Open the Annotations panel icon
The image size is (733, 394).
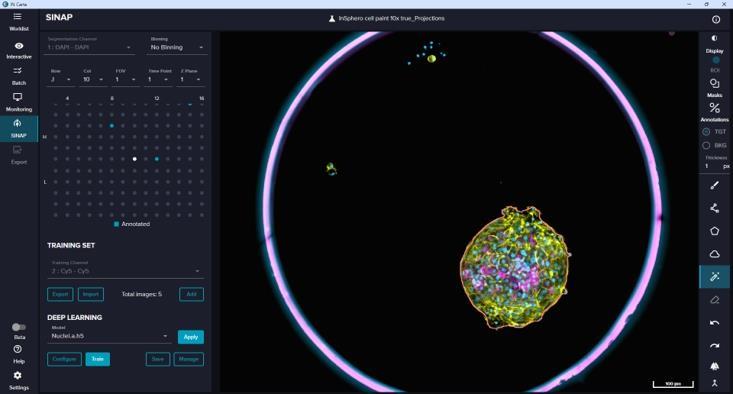click(714, 108)
